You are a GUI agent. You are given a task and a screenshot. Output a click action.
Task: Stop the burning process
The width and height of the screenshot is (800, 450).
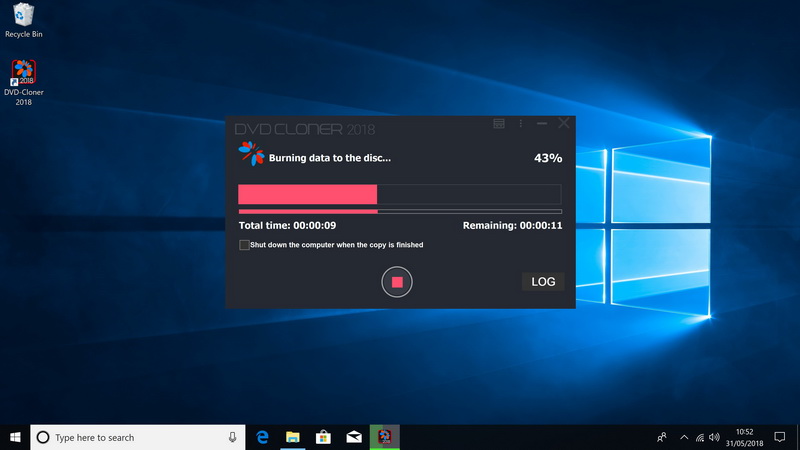tap(396, 282)
